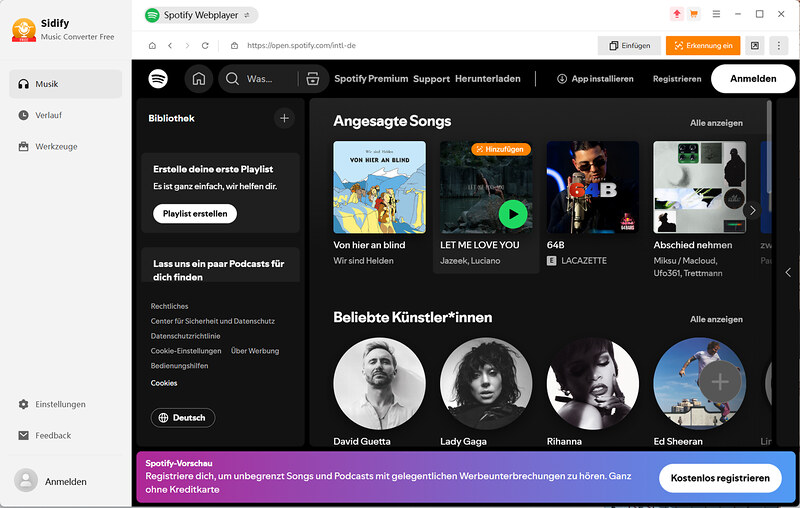Select the Werkzeuge sidebar item
Screen dimensions: 800x508
click(65, 146)
